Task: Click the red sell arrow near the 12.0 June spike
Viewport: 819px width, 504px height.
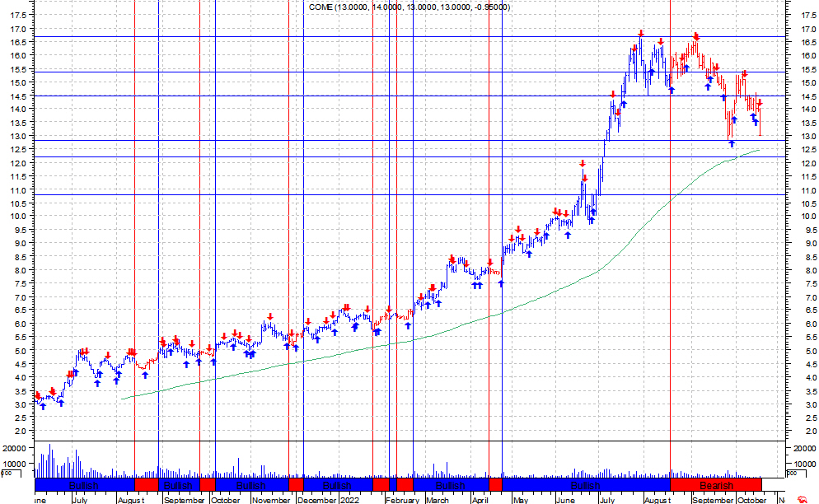Action: point(582,164)
